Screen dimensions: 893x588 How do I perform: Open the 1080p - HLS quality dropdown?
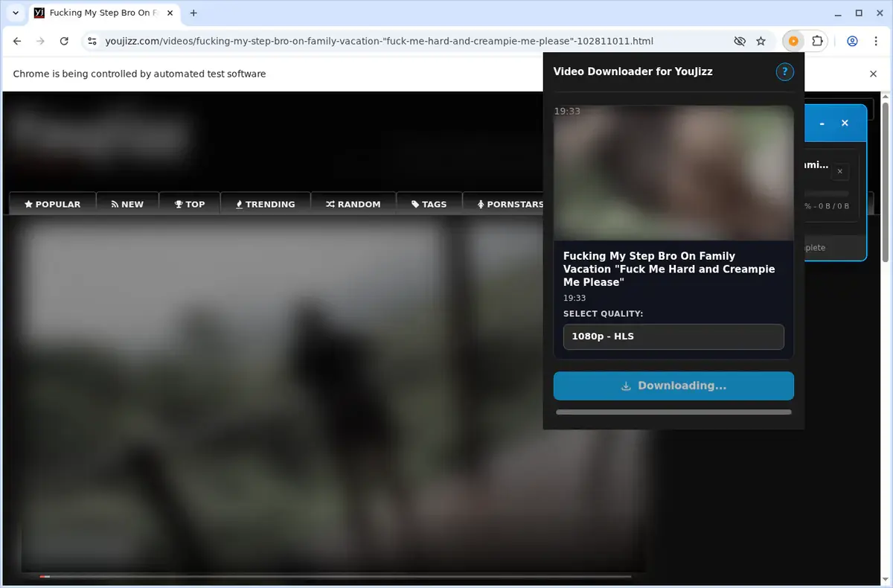pyautogui.click(x=673, y=336)
